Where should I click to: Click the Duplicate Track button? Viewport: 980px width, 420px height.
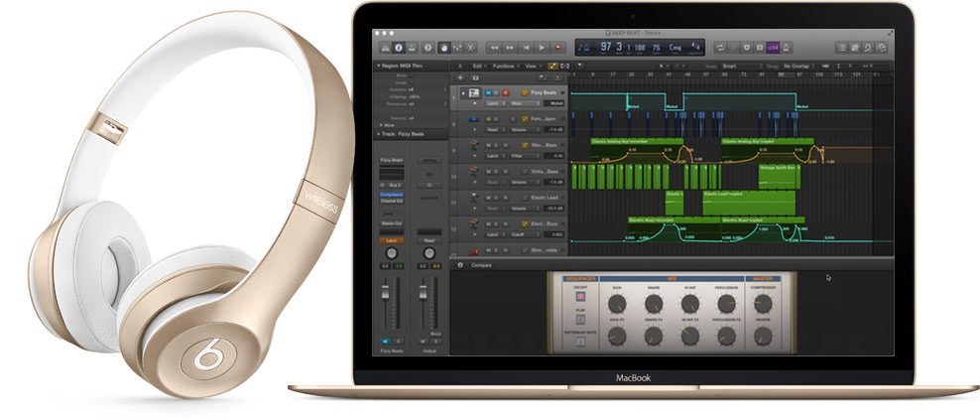(x=475, y=77)
